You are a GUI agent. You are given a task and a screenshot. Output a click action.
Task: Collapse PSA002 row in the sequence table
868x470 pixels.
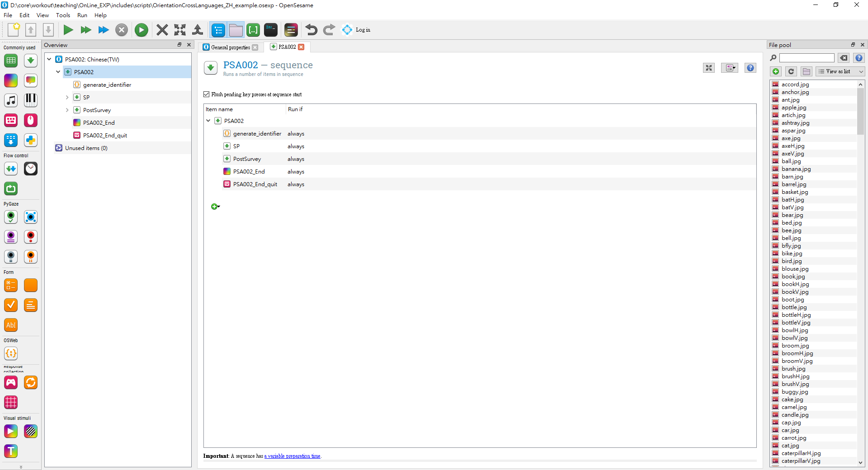tap(208, 121)
